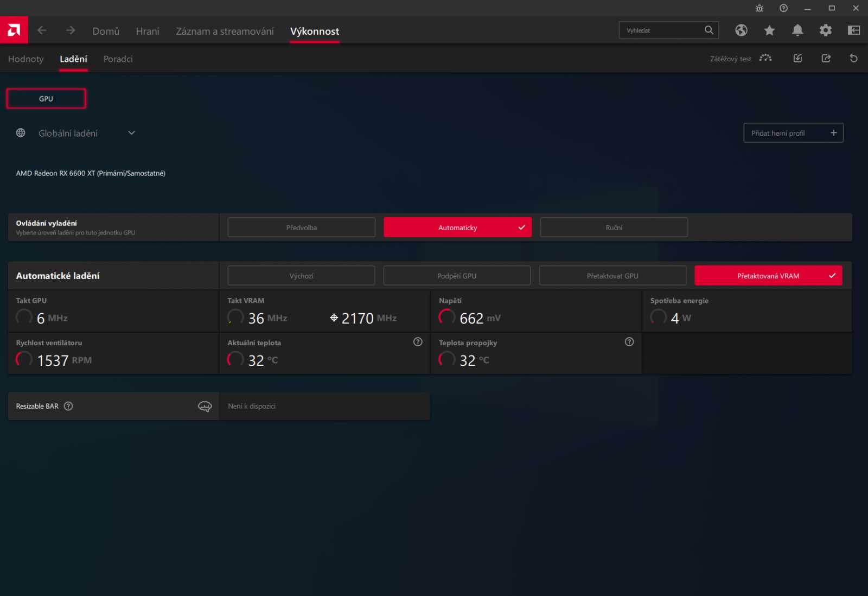Open help for Aktuální teplota

click(x=418, y=342)
